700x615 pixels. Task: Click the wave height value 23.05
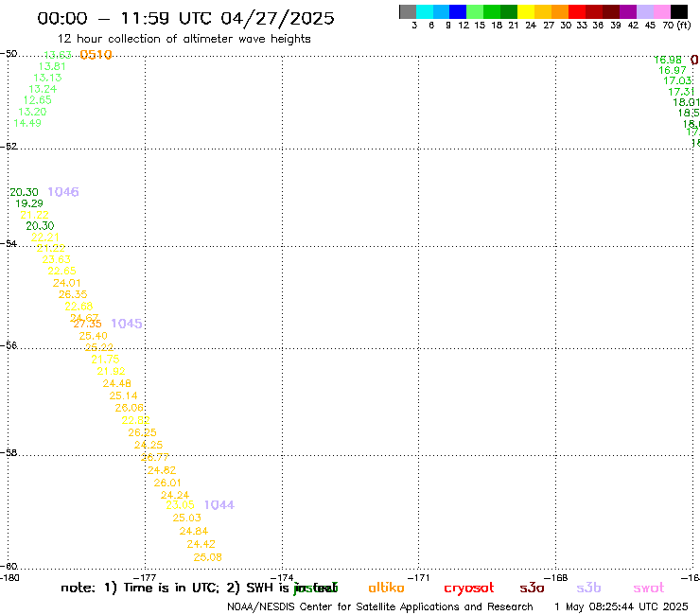pos(180,504)
